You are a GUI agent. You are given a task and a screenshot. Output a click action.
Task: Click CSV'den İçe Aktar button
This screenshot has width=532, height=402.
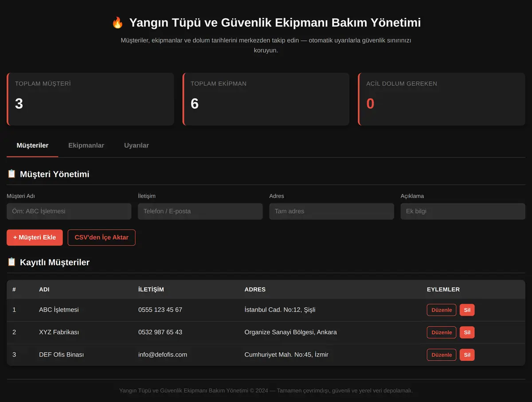click(102, 237)
